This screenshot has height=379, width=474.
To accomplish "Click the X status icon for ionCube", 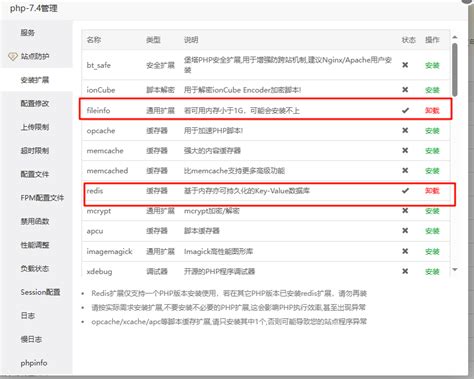I will pos(405,89).
